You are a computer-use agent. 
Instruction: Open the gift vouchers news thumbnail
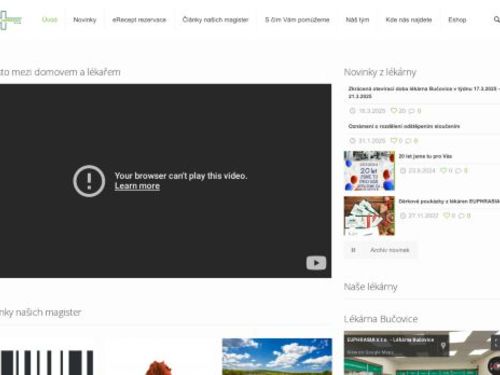pos(369,216)
